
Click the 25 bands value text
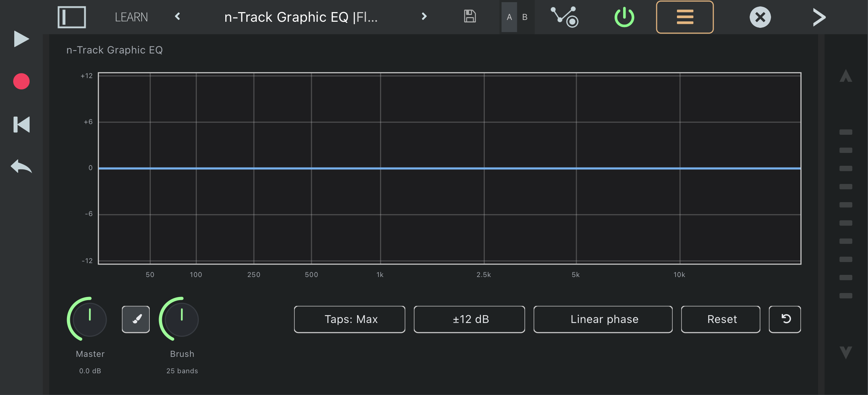pyautogui.click(x=182, y=371)
